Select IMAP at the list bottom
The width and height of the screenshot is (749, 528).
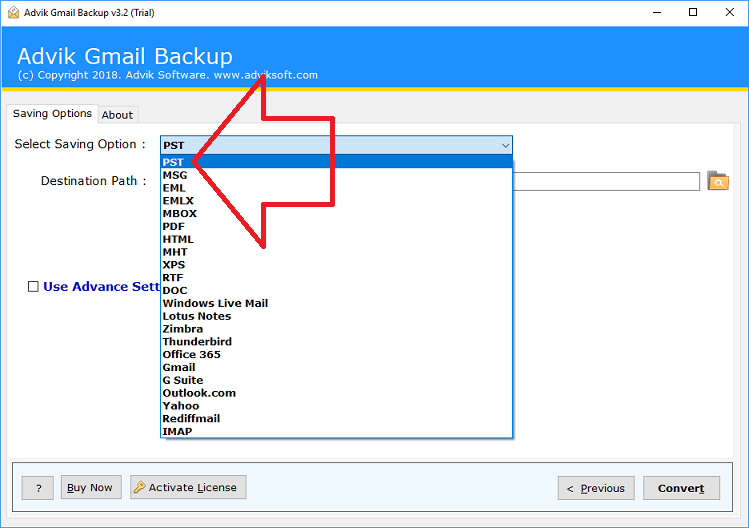click(x=336, y=431)
